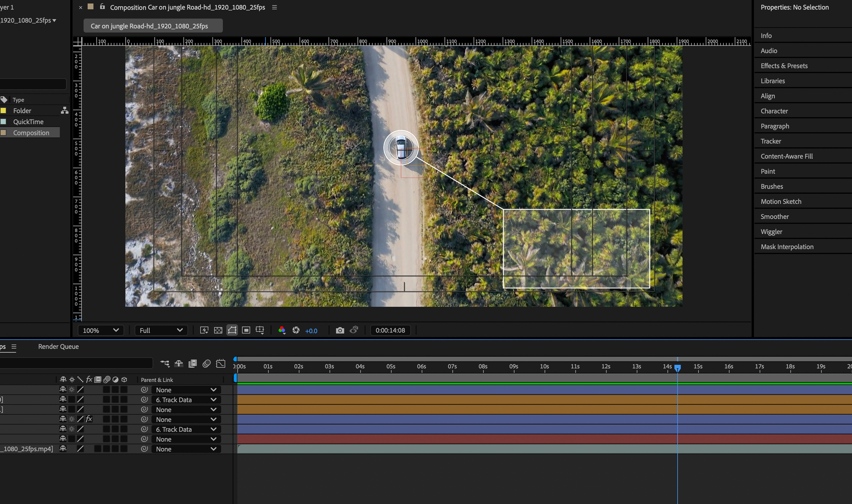
Task: Open the Tracker panel
Action: coord(771,141)
